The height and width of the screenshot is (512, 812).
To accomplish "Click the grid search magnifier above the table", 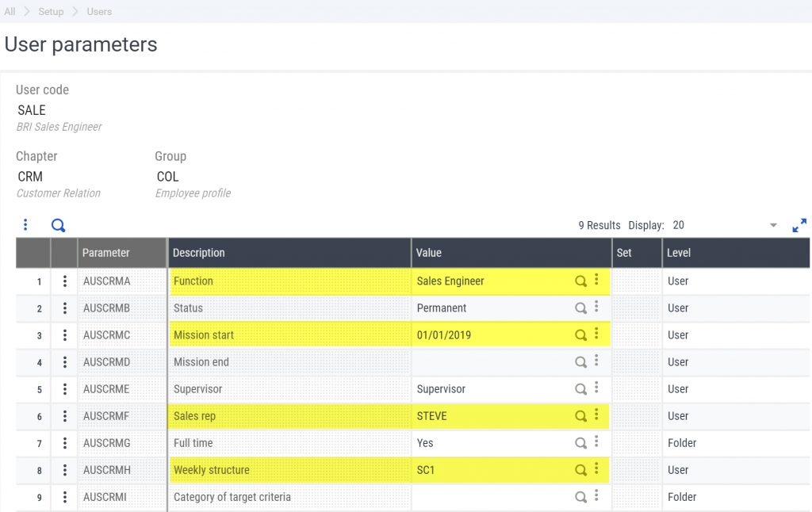I will coord(58,225).
